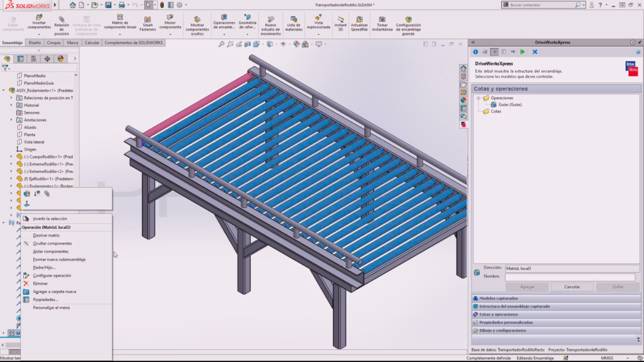Click DriveWorksXpress info icon

point(475,52)
